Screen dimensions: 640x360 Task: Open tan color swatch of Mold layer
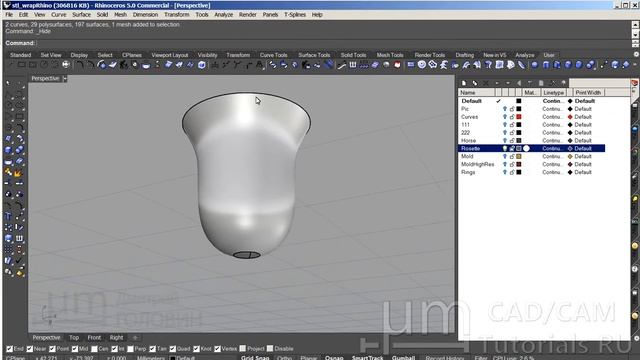[519, 157]
